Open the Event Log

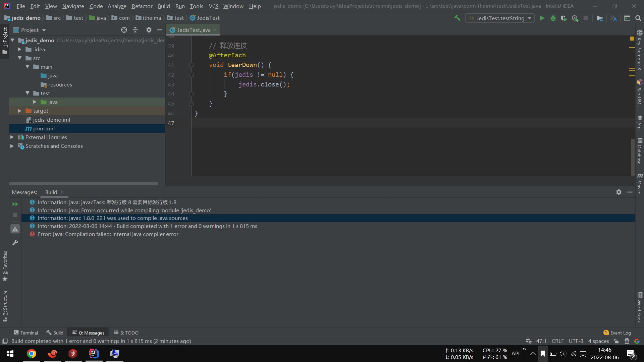coord(617,333)
